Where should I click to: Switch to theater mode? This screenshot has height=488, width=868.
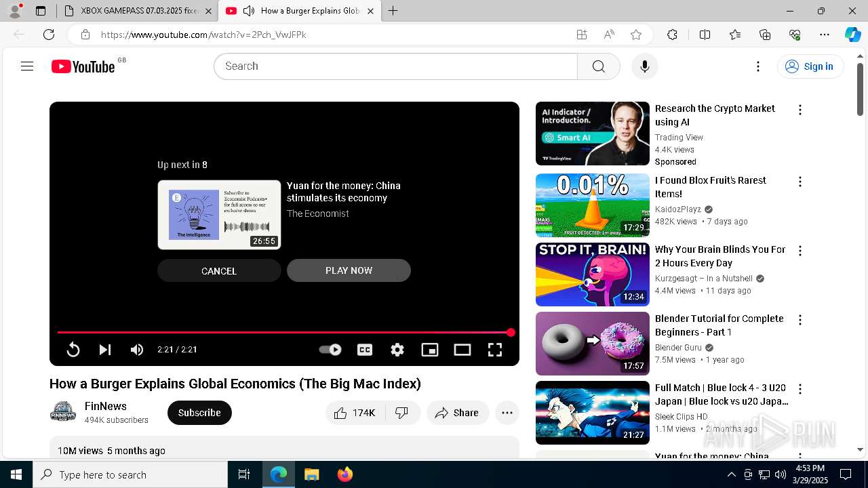(462, 350)
